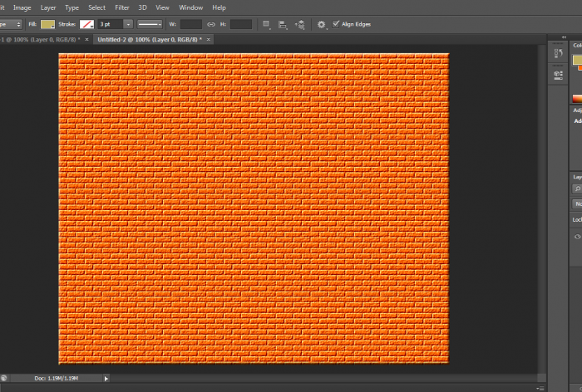Open the stroke line type dropdown
The height and width of the screenshot is (392, 582).
(150, 25)
